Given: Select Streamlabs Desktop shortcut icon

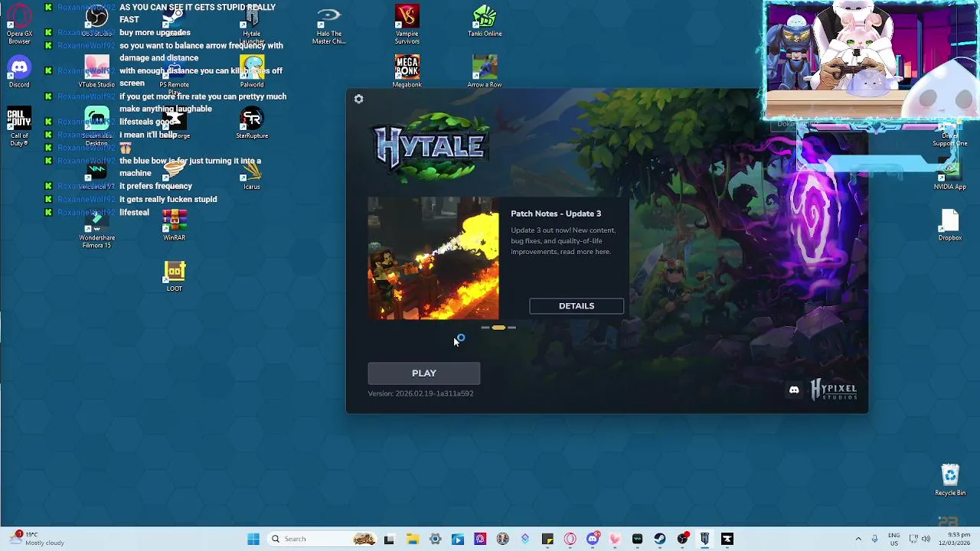Looking at the screenshot, I should pos(96,126).
